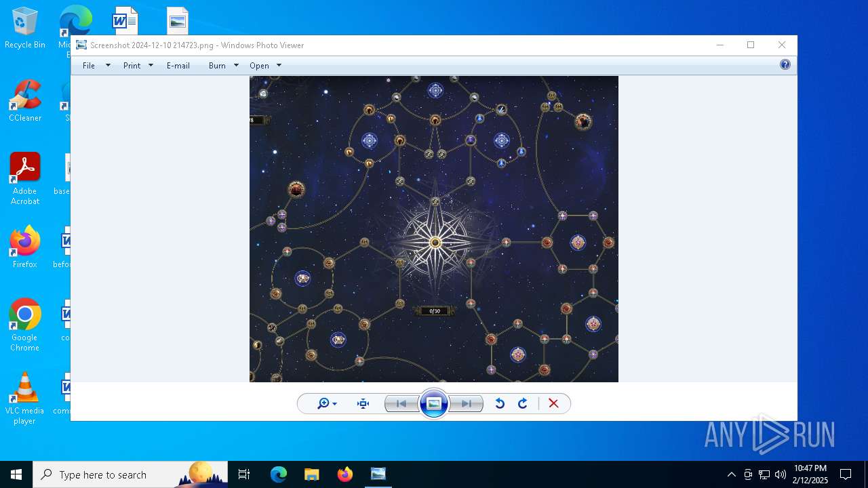Viewport: 868px width, 488px height.
Task: Open the Open menu in Photo Viewer
Action: click(259, 66)
